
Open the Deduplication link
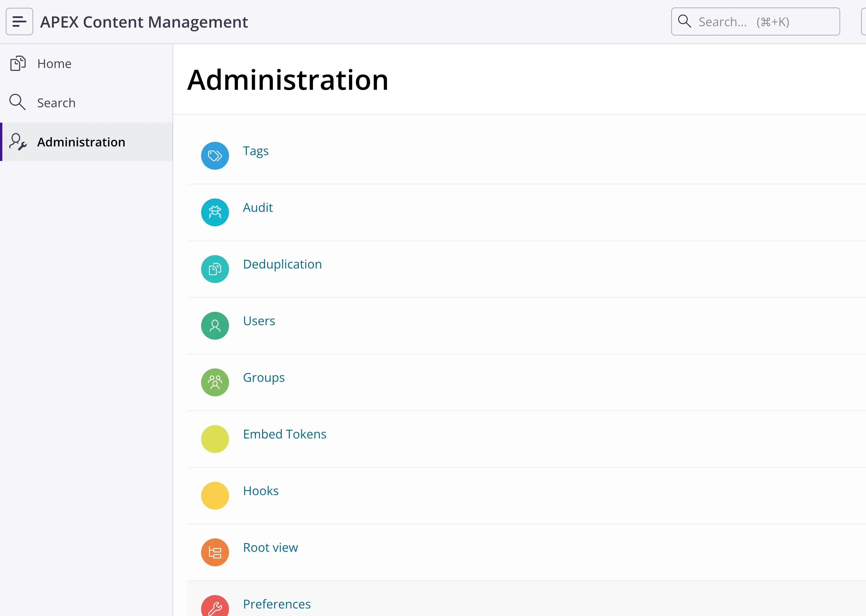pyautogui.click(x=282, y=264)
